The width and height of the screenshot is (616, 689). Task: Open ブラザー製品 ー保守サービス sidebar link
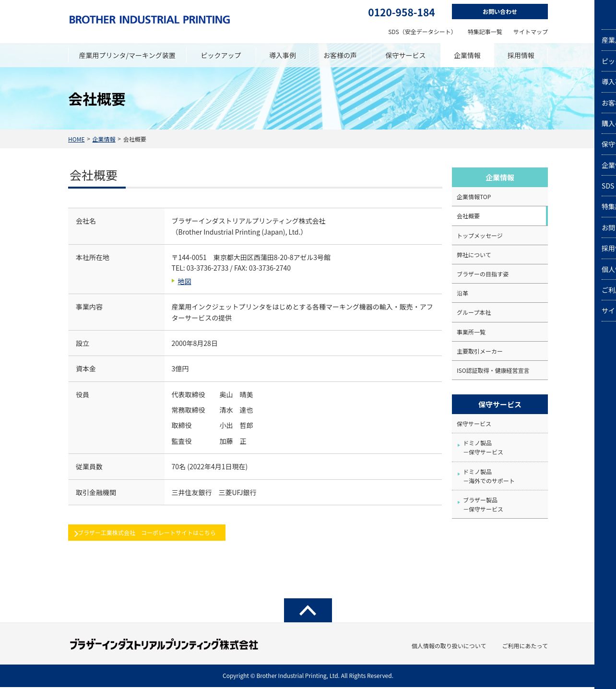(x=499, y=504)
